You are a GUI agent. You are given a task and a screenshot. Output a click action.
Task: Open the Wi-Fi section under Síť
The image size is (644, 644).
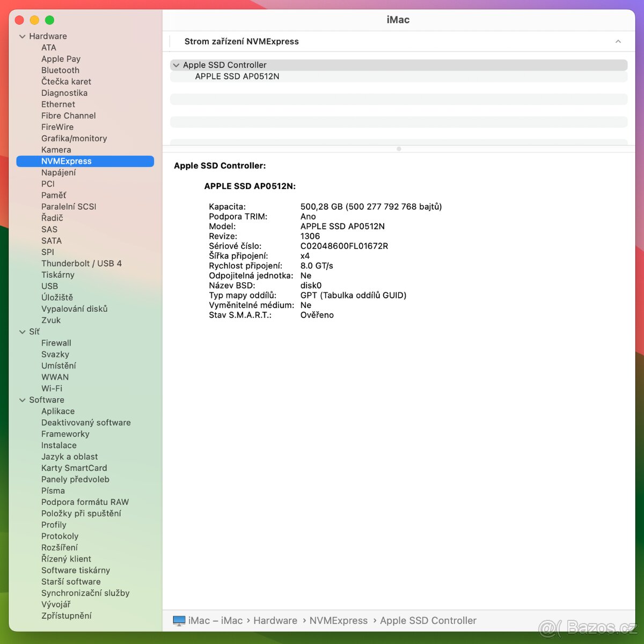pos(52,388)
